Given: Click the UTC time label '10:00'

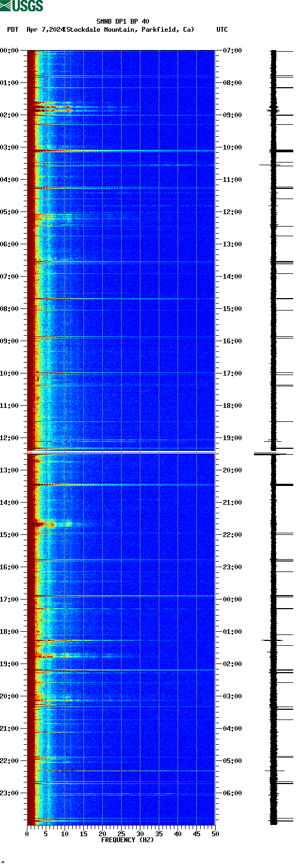Looking at the screenshot, I should click(232, 147).
